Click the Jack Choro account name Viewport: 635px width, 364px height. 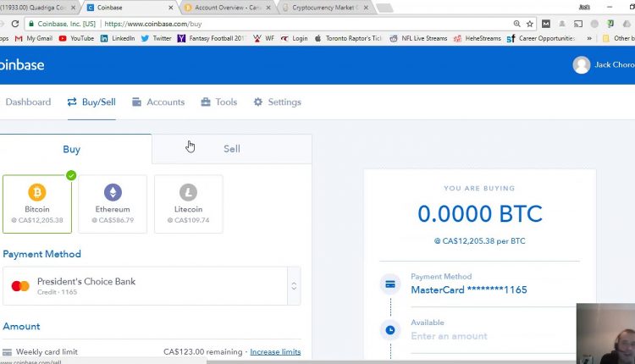pyautogui.click(x=615, y=65)
